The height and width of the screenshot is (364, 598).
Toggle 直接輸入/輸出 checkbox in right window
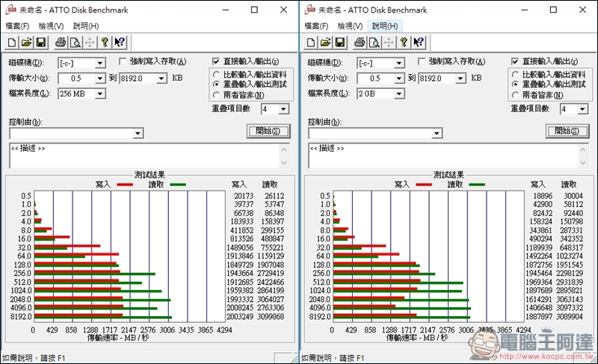click(x=515, y=61)
